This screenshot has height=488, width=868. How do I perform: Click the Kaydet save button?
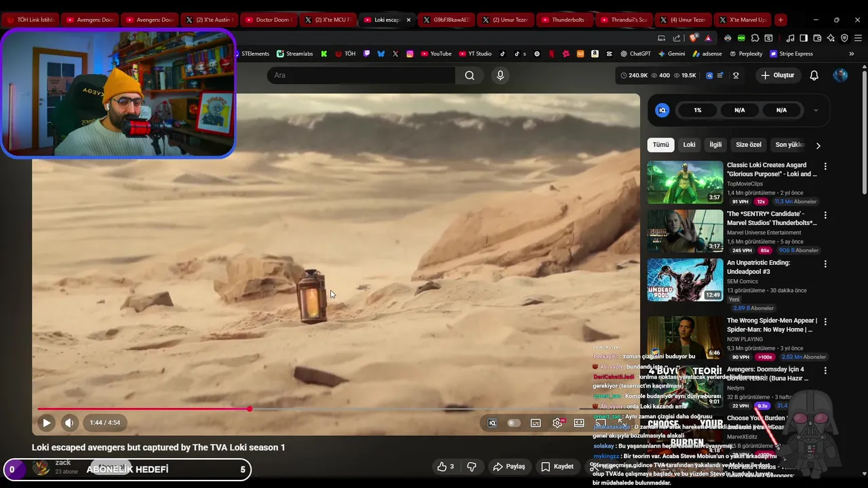pos(557,466)
